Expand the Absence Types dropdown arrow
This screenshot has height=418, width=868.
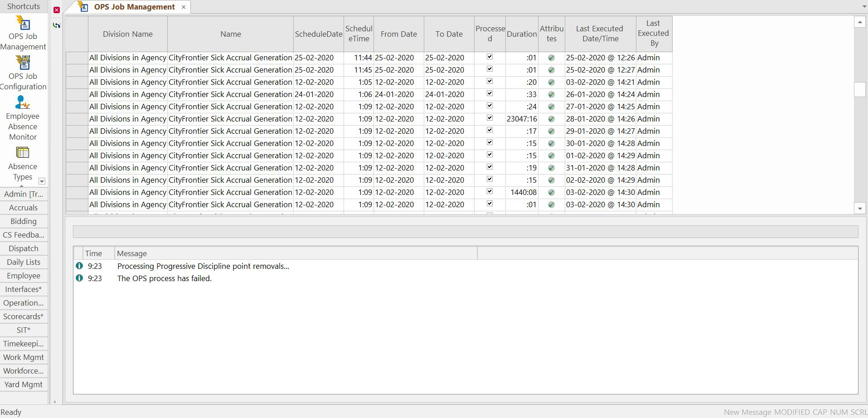tap(42, 181)
